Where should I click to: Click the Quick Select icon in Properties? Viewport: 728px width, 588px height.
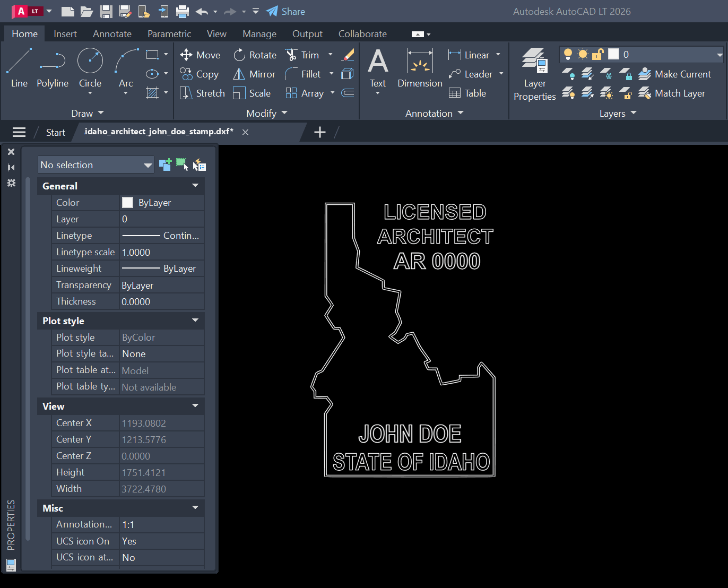pos(200,165)
